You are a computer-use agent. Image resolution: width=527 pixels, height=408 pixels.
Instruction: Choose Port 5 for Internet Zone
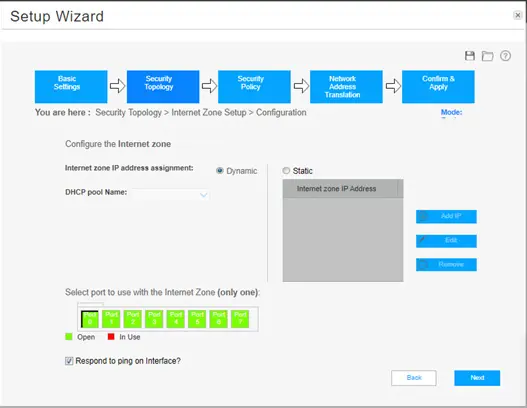pos(197,319)
